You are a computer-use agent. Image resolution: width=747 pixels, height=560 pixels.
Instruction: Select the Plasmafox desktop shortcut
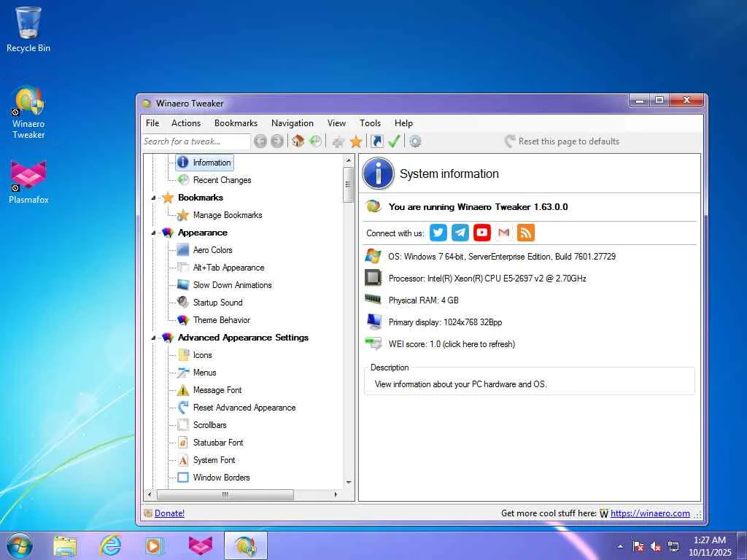tap(28, 182)
